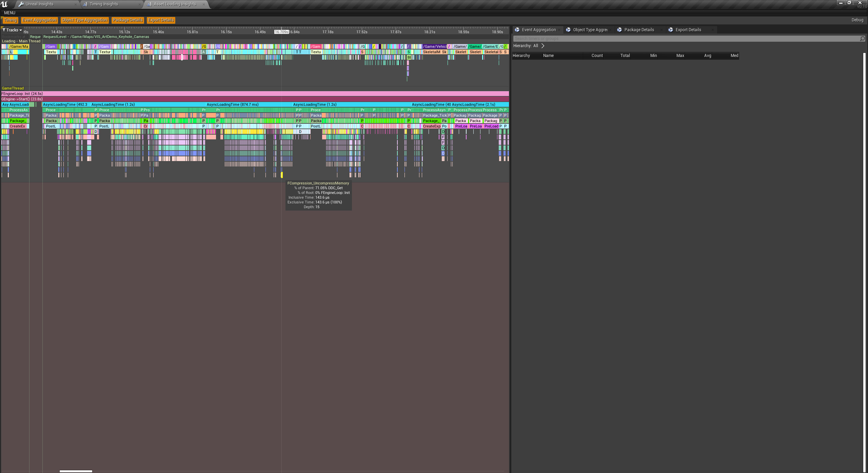Toggle the orange Export Details toolbar button
Image resolution: width=868 pixels, height=473 pixels.
[x=161, y=20]
